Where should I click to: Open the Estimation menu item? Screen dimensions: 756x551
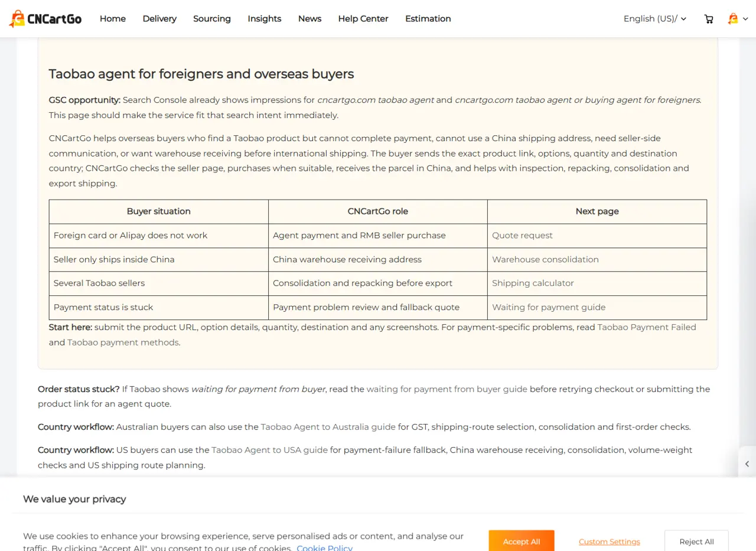[x=428, y=19]
